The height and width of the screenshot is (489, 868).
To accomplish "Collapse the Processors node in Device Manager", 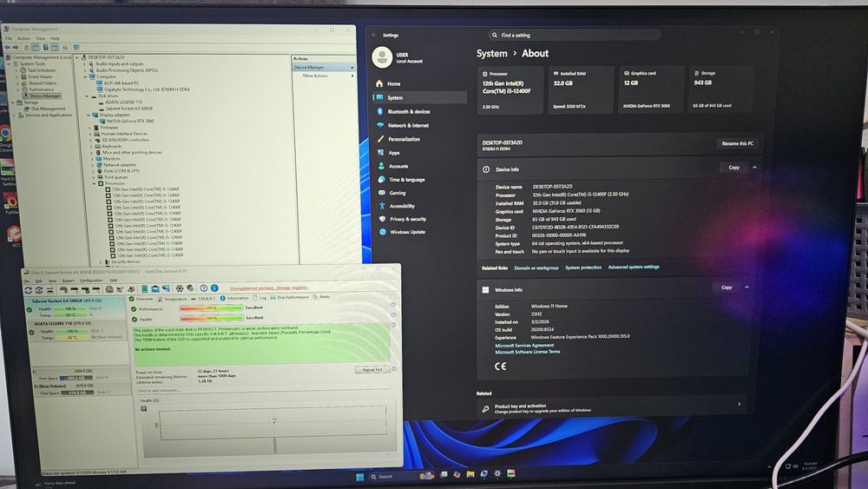I will (x=95, y=183).
